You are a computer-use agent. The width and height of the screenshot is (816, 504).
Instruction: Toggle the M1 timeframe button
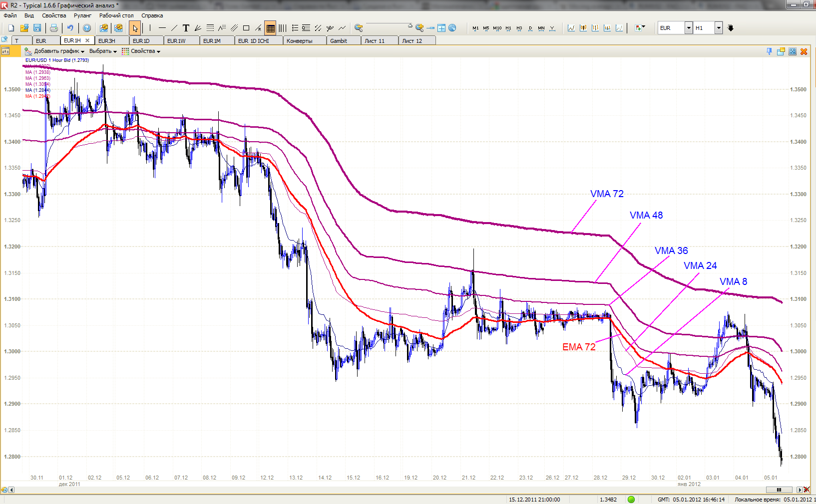coord(475,28)
